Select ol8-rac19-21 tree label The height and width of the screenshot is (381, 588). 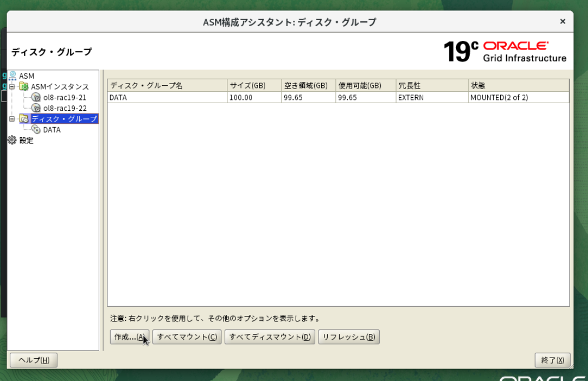(65, 98)
